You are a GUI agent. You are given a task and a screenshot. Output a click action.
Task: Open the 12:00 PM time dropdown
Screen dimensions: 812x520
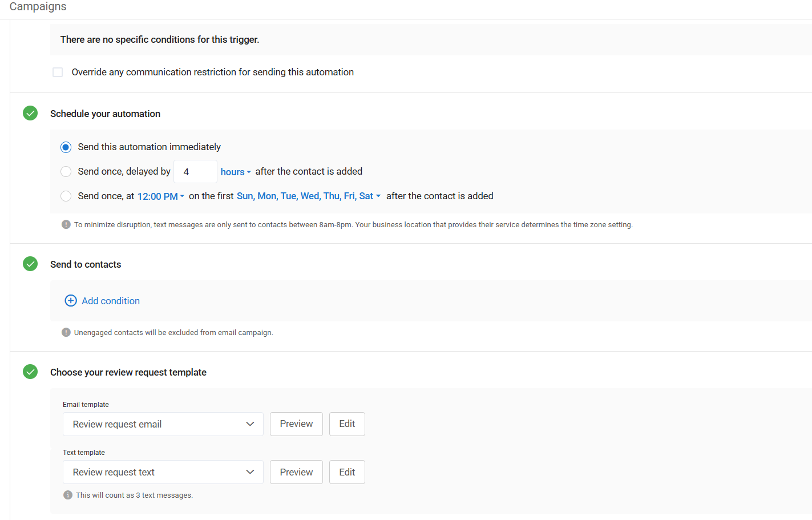[161, 196]
